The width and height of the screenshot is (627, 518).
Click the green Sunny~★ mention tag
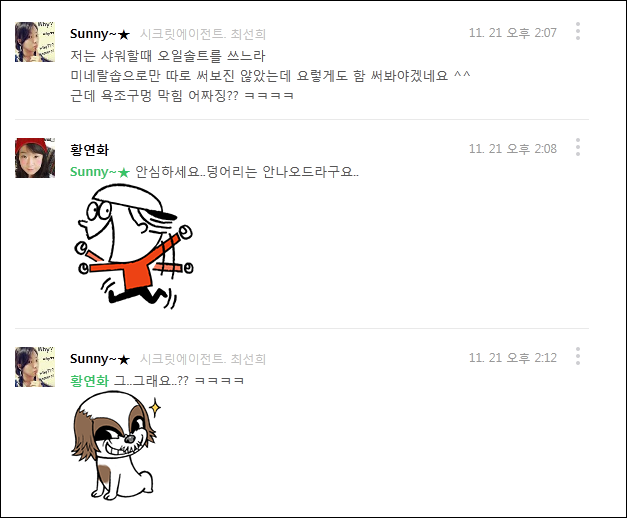100,172
